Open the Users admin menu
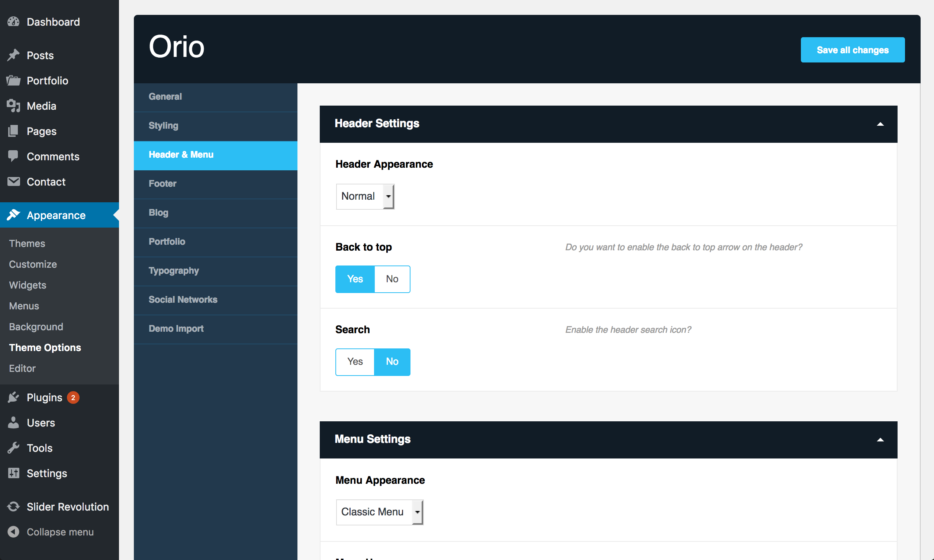 [x=41, y=423]
